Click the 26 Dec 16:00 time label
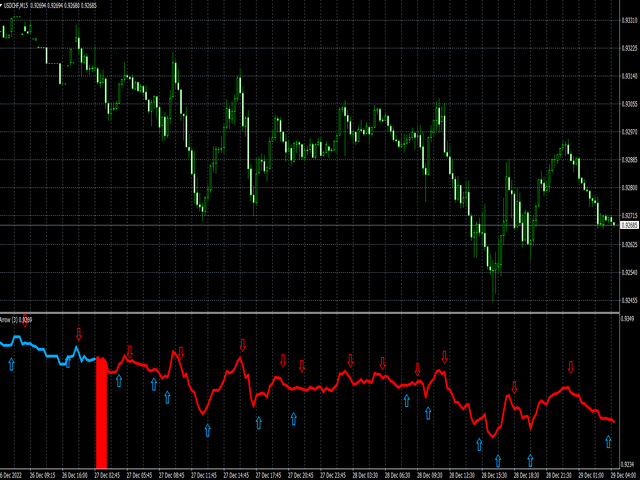Screen dimensions: 640x480 click(x=75, y=476)
